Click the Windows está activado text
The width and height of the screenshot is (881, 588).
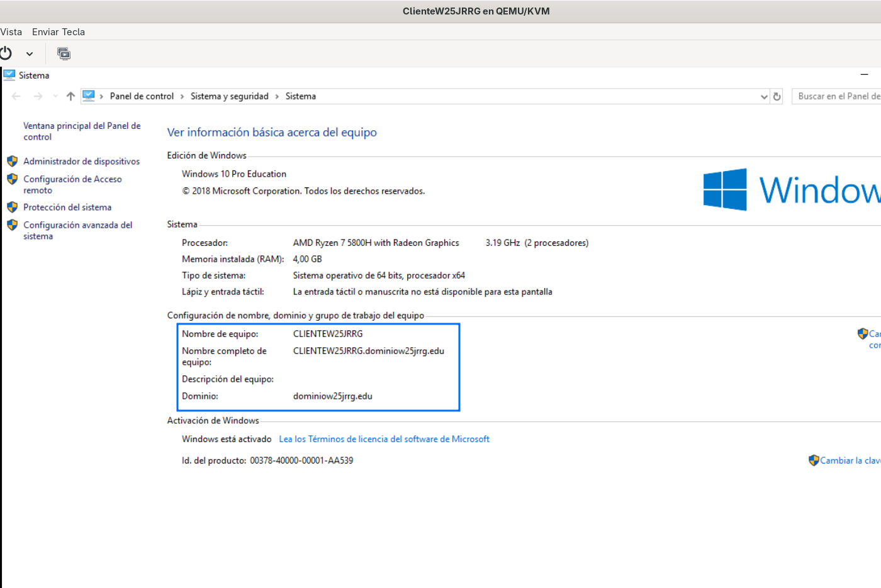[x=227, y=439]
